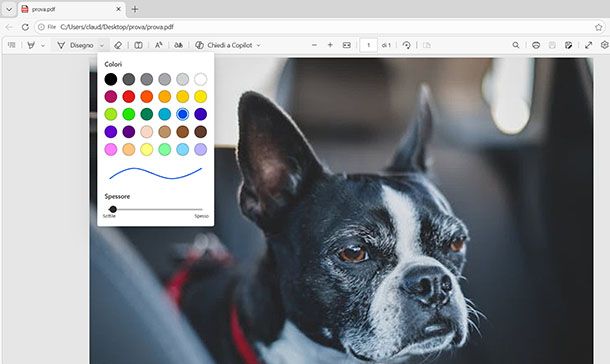Reload the page
Screen dimensions: 610x364
click(x=25, y=27)
